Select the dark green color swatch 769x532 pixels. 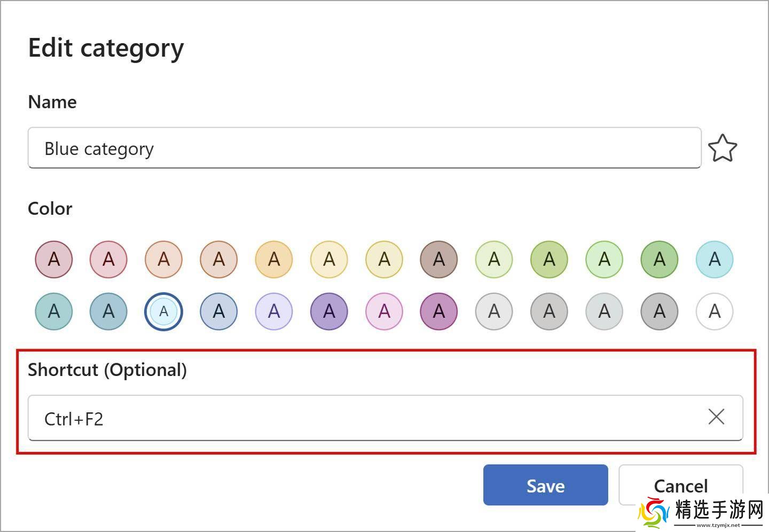tap(660, 260)
